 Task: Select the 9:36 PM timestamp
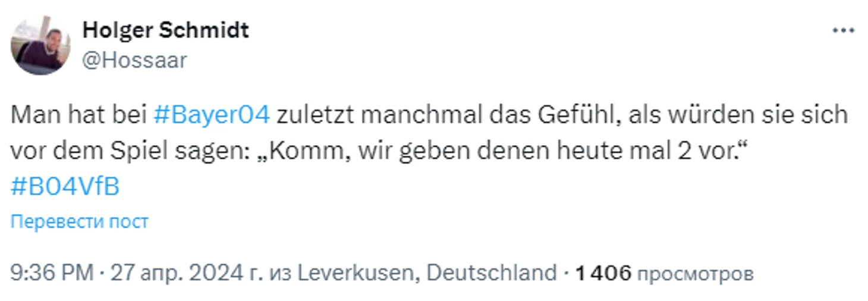coord(52,274)
